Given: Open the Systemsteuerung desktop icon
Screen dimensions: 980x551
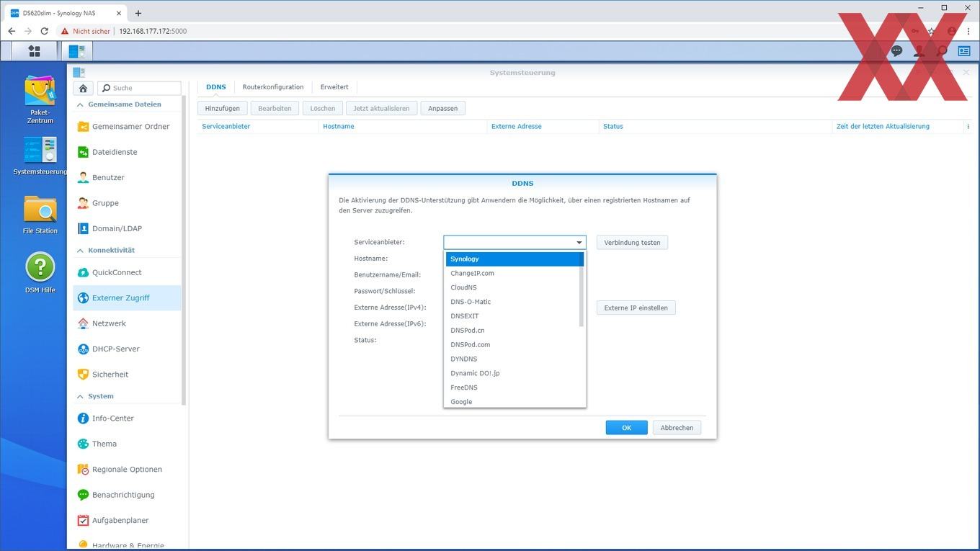Looking at the screenshot, I should pyautogui.click(x=40, y=156).
